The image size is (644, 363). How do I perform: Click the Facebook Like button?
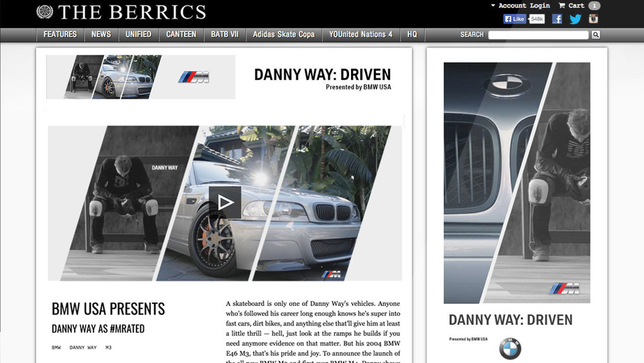(515, 19)
